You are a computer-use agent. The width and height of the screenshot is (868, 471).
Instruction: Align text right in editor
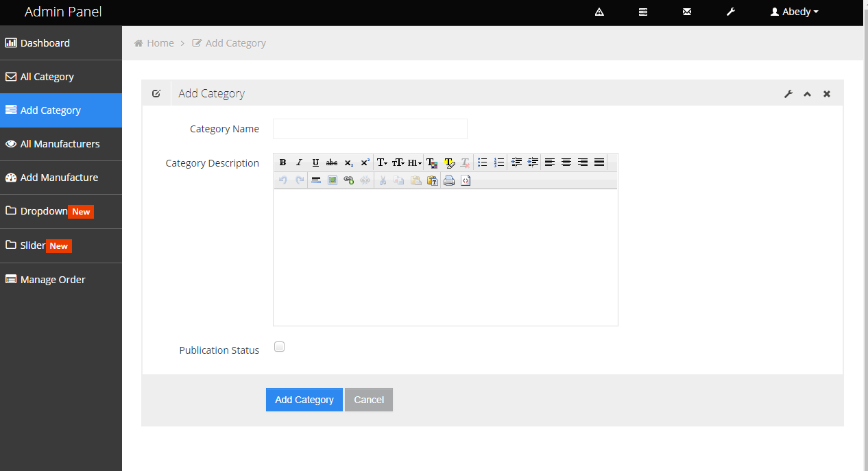(583, 162)
